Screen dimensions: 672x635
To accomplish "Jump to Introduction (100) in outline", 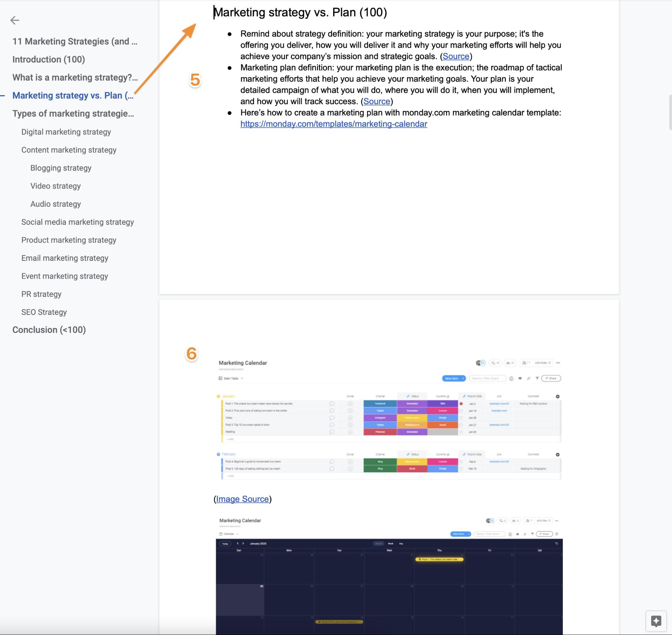I will (x=48, y=59).
